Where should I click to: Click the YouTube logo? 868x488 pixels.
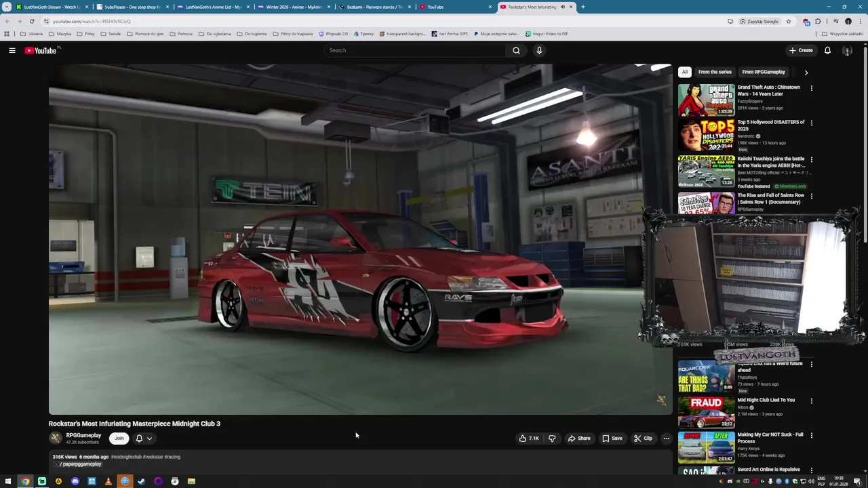(41, 50)
